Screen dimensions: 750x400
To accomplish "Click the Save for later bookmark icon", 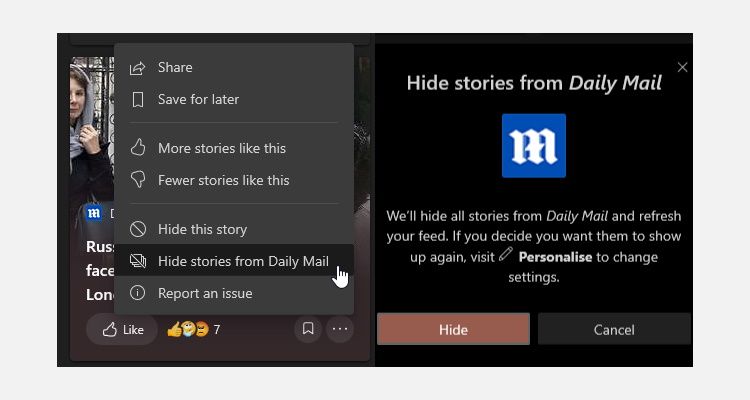I will (x=138, y=100).
